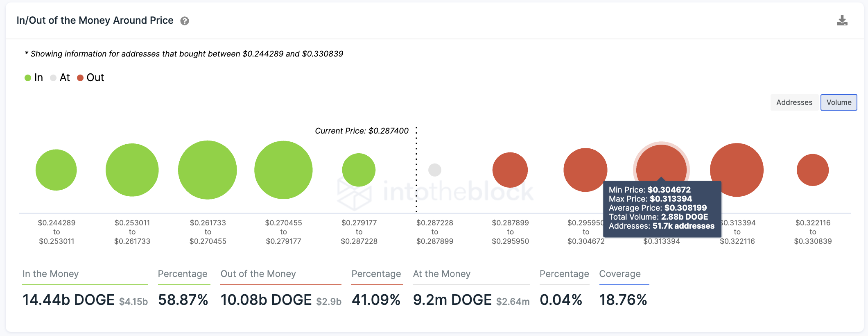Click the Current Price: $0.287400 label
The height and width of the screenshot is (336, 868).
pyautogui.click(x=362, y=131)
